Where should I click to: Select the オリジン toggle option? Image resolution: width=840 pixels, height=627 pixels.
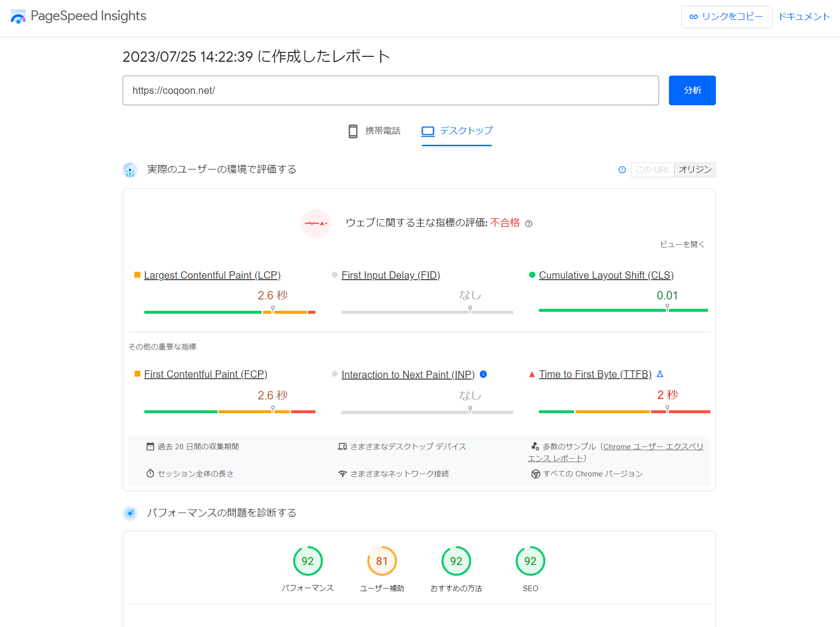click(x=695, y=170)
